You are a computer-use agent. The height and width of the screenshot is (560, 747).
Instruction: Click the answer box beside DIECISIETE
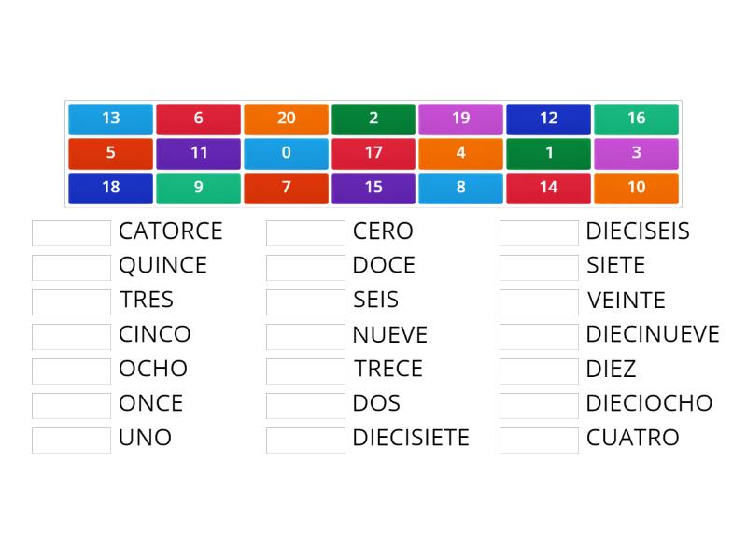click(x=305, y=439)
